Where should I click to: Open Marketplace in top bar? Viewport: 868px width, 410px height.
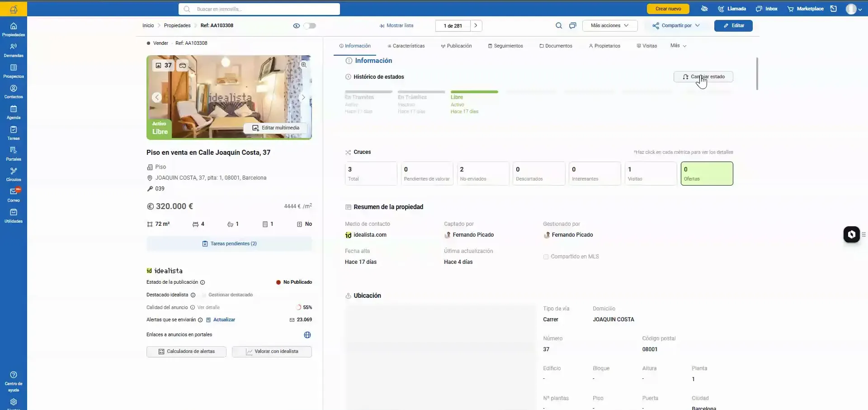[806, 9]
